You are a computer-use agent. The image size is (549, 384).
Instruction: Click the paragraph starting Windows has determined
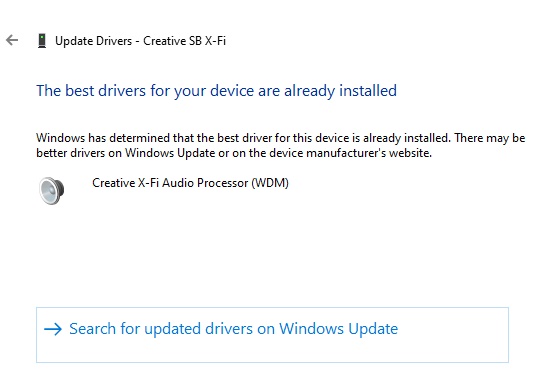280,145
